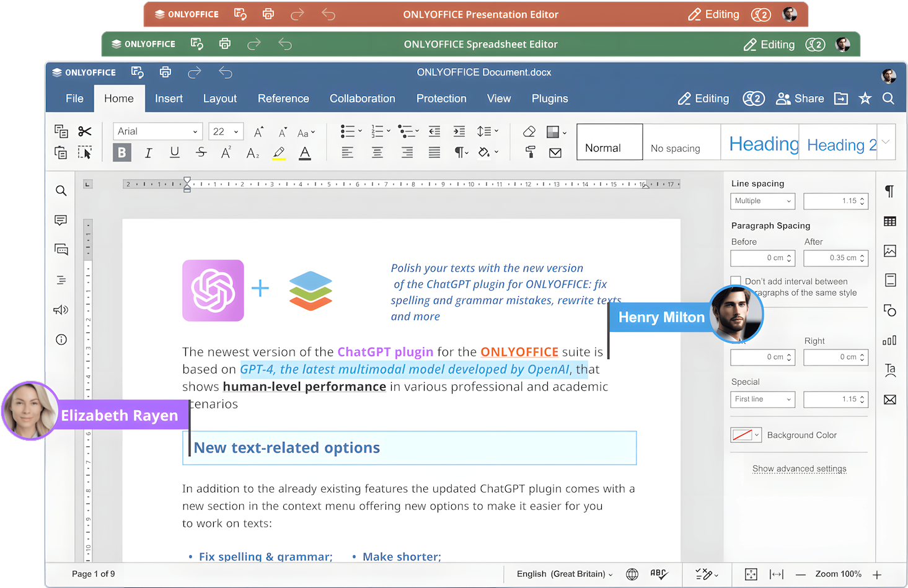
Task: Open the Headings navigation panel
Action: (x=61, y=280)
